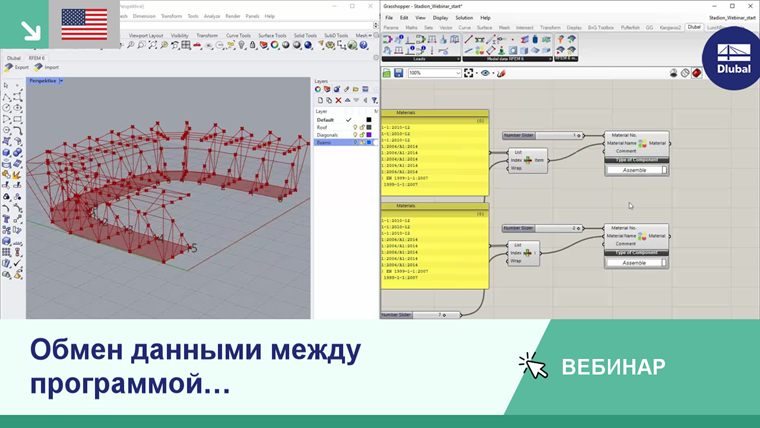Select the red sketch brush icon in Grasshopper
760x428 pixels.
pyautogui.click(x=502, y=73)
